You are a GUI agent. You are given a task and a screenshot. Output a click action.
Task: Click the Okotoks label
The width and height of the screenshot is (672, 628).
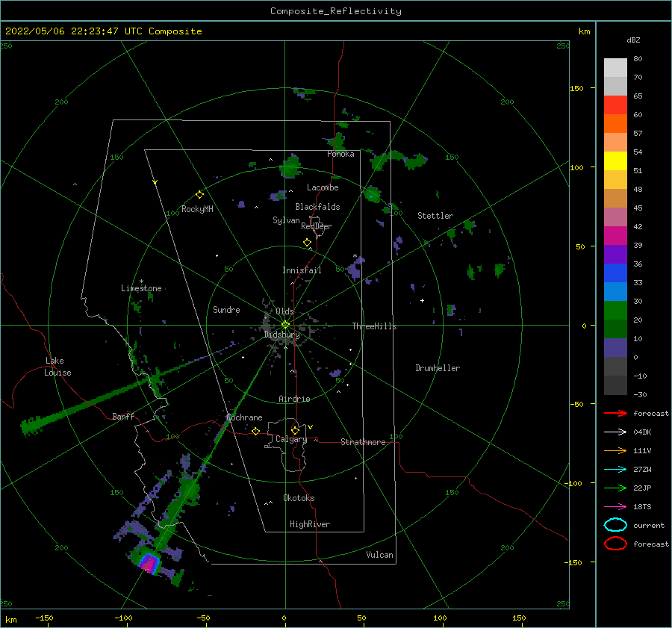pos(299,498)
